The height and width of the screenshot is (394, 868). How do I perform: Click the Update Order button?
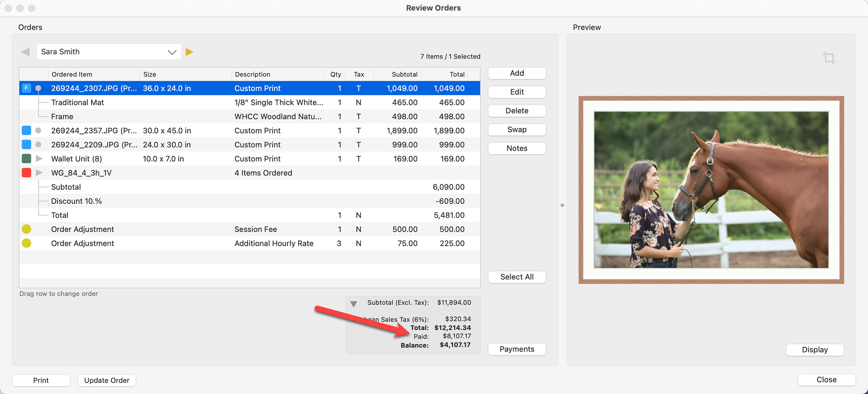[x=106, y=380]
